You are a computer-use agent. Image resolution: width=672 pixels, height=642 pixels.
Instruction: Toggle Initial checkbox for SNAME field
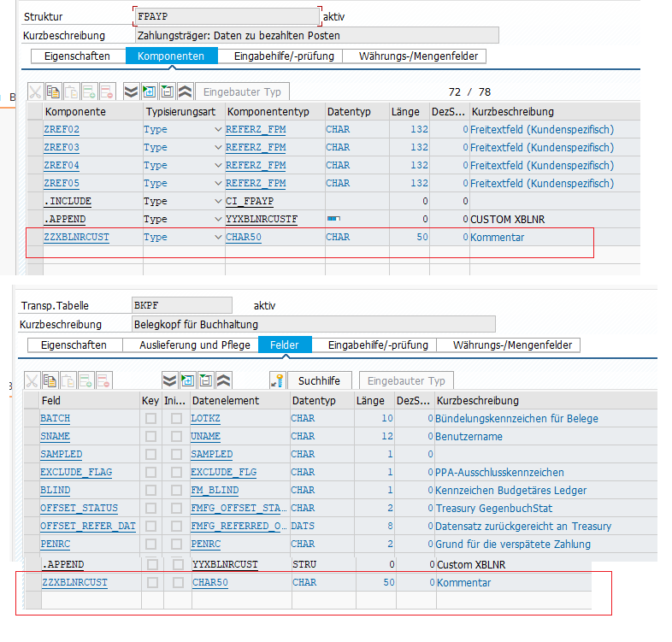point(176,437)
